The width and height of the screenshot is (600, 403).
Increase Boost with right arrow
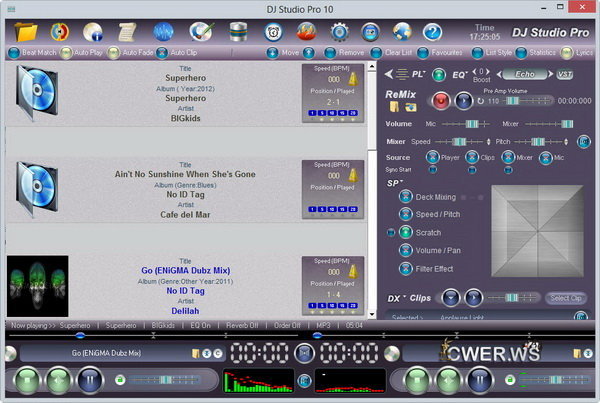[x=488, y=71]
